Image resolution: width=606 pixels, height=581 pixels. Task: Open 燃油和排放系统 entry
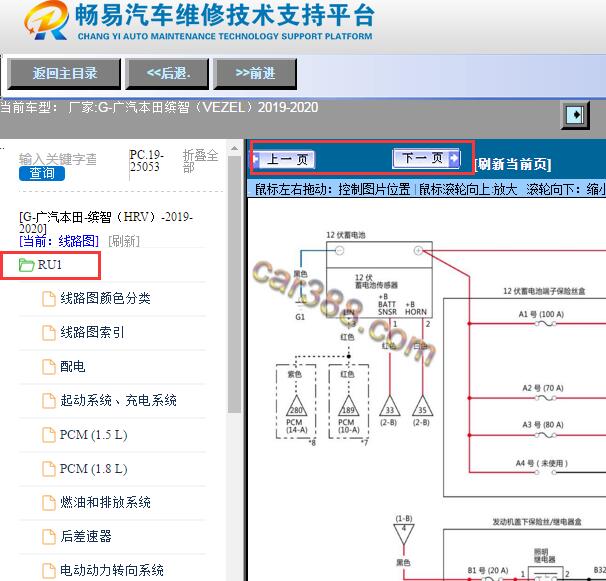tap(105, 503)
